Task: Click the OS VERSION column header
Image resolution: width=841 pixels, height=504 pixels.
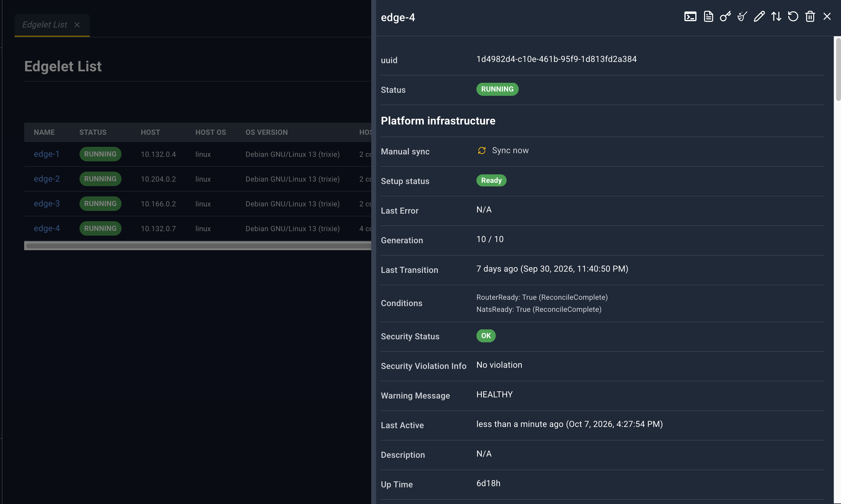Action: click(267, 132)
